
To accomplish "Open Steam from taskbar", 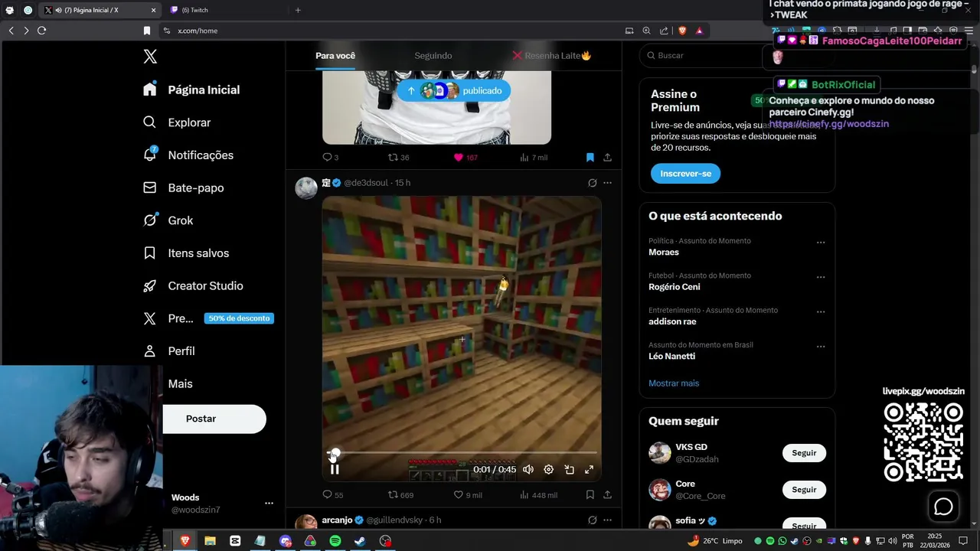I will pos(360,541).
